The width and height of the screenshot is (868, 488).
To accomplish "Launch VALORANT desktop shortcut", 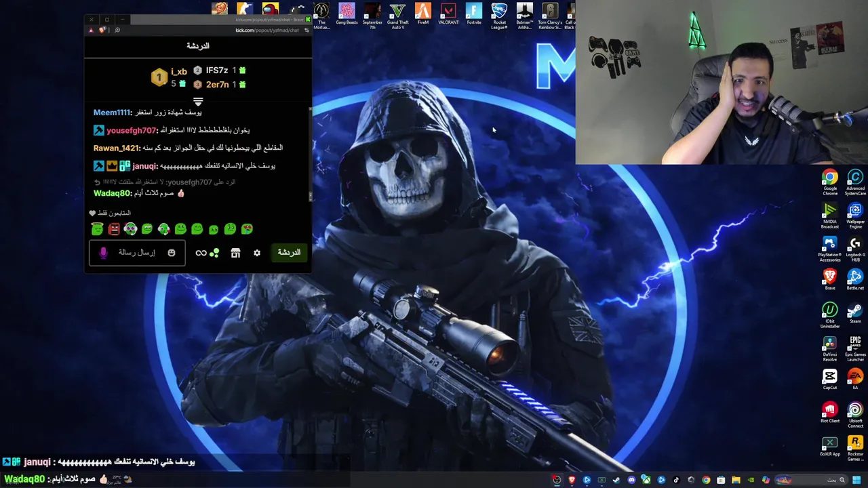I will pyautogui.click(x=448, y=14).
